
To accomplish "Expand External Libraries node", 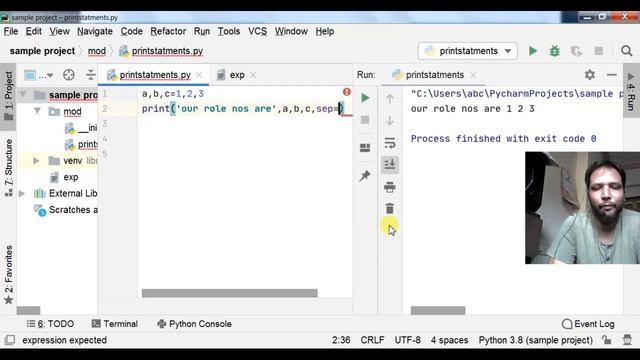I will coord(22,193).
